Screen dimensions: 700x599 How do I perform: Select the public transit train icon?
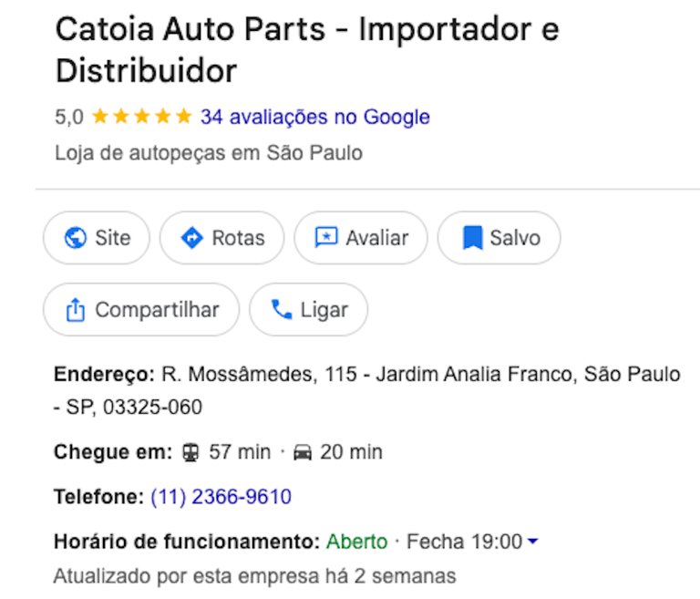(190, 451)
